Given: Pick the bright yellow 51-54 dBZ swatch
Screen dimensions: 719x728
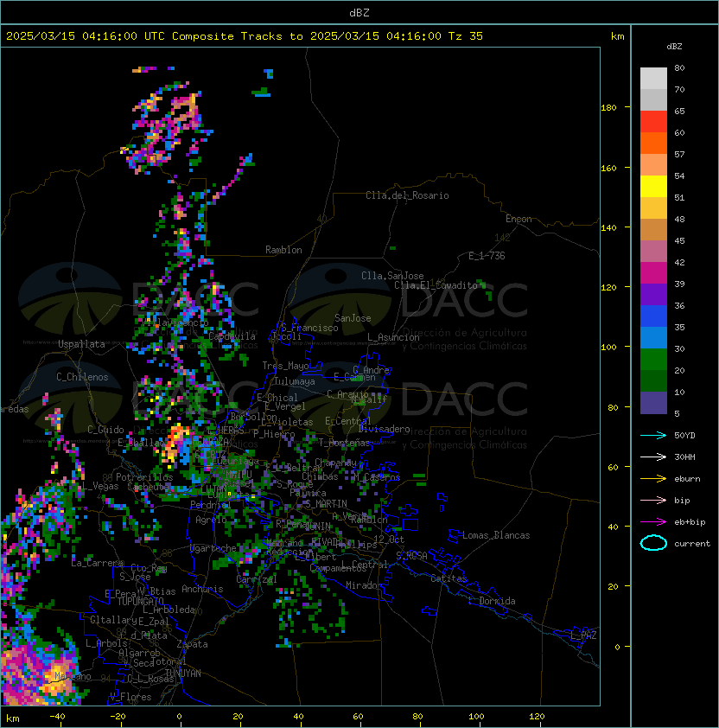Looking at the screenshot, I should point(653,187).
